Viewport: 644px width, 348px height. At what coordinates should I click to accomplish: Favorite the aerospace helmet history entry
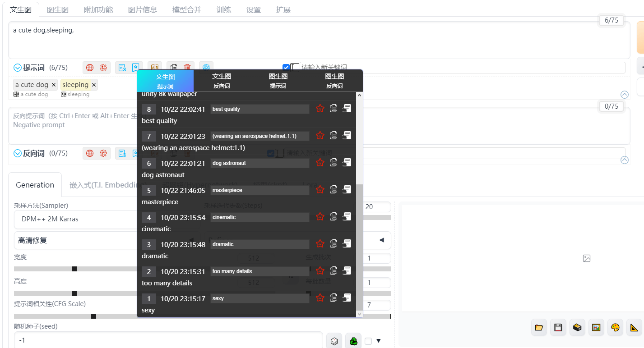click(320, 136)
